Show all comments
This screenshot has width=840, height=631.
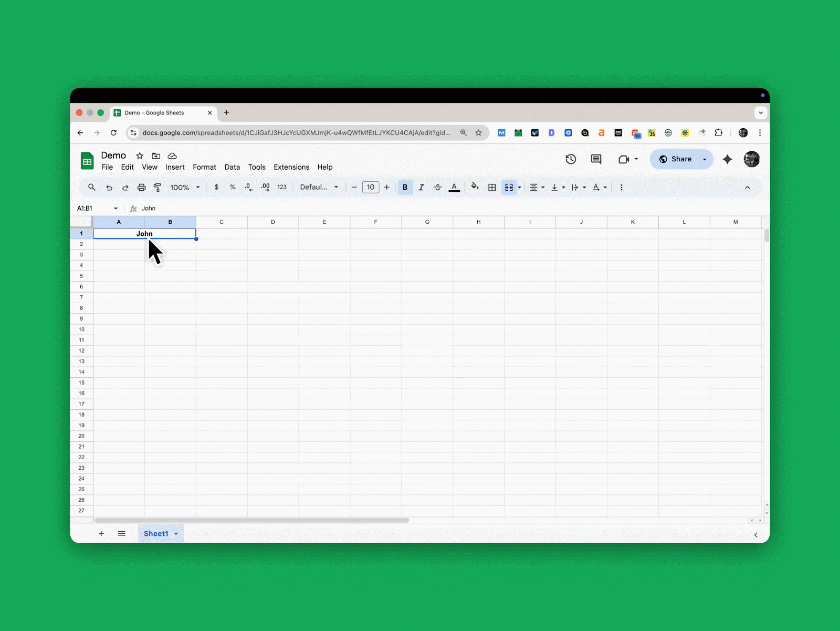596,159
